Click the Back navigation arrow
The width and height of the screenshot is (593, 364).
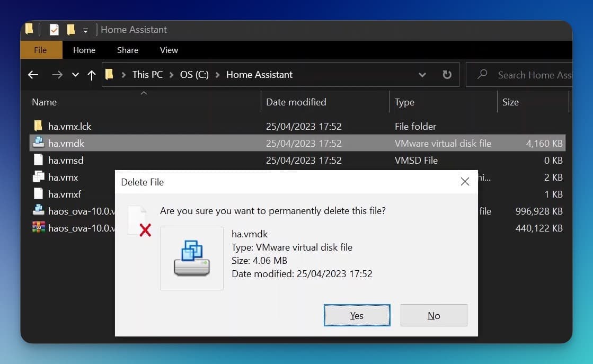coord(33,75)
